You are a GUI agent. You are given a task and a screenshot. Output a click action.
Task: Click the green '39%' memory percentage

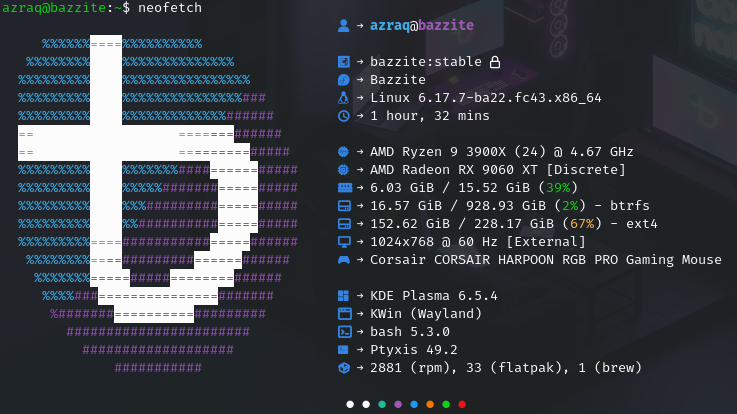(x=558, y=187)
